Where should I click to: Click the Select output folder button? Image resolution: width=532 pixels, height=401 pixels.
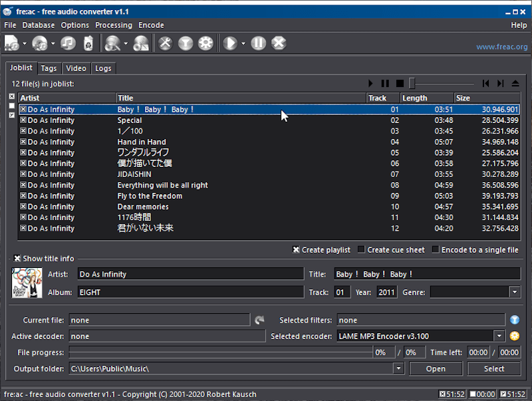[494, 368]
